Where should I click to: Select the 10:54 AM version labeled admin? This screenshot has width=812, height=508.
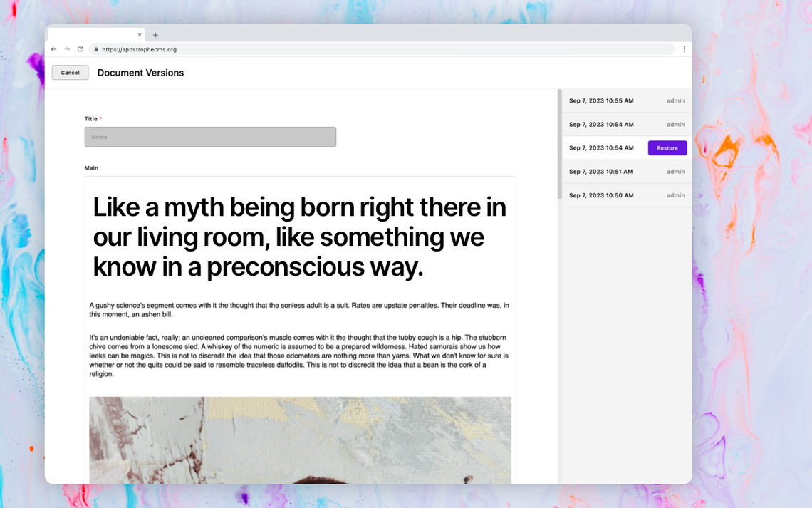coord(627,124)
